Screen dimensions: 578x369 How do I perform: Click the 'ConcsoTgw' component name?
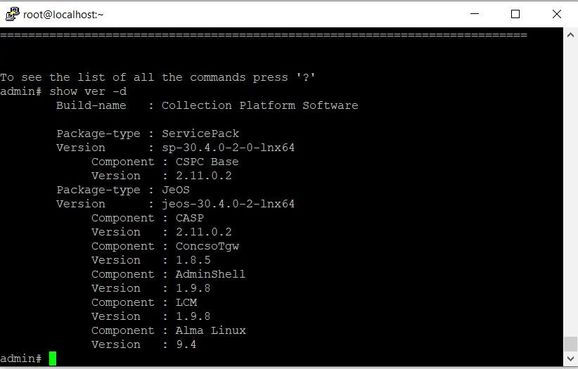207,246
